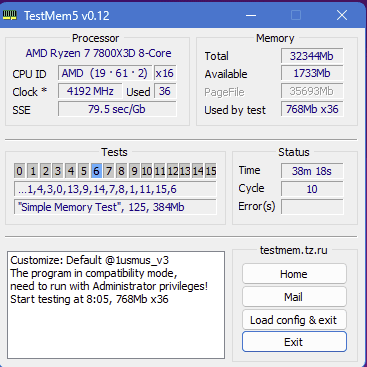Image resolution: width=367 pixels, height=367 pixels.
Task: Click the Used by test 768Mb x36 field
Action: pos(312,109)
